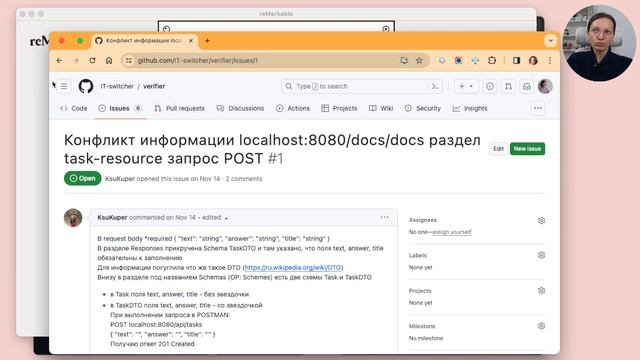Open a new browser tab
640x360 pixels.
pyautogui.click(x=207, y=40)
